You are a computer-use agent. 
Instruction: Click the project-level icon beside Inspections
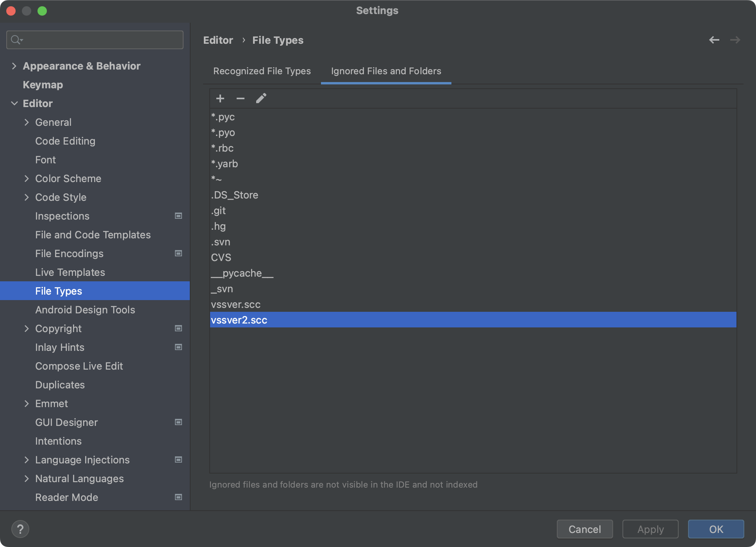pos(178,216)
